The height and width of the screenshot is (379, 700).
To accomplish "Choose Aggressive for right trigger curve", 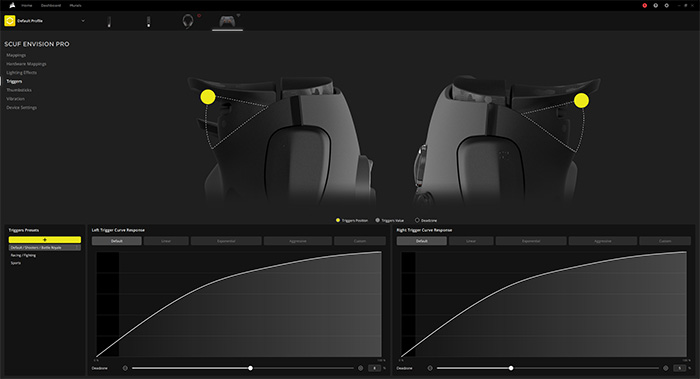I will (603, 241).
